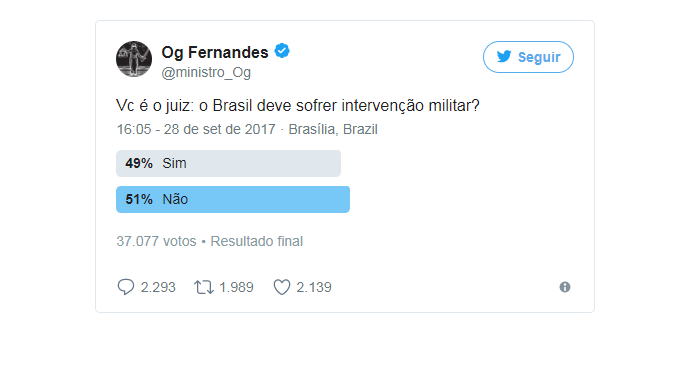Follow account with Seguir button
696x380 pixels.
point(528,57)
